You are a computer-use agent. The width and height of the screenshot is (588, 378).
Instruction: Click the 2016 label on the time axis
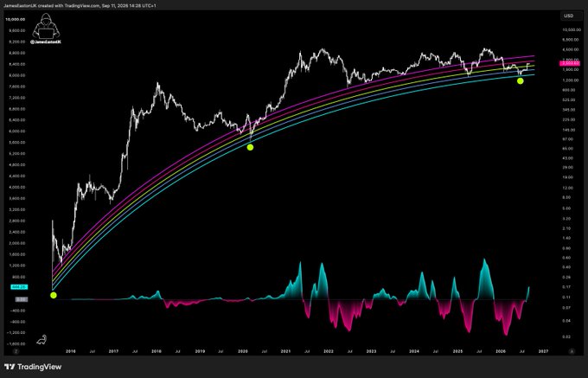[71, 351]
